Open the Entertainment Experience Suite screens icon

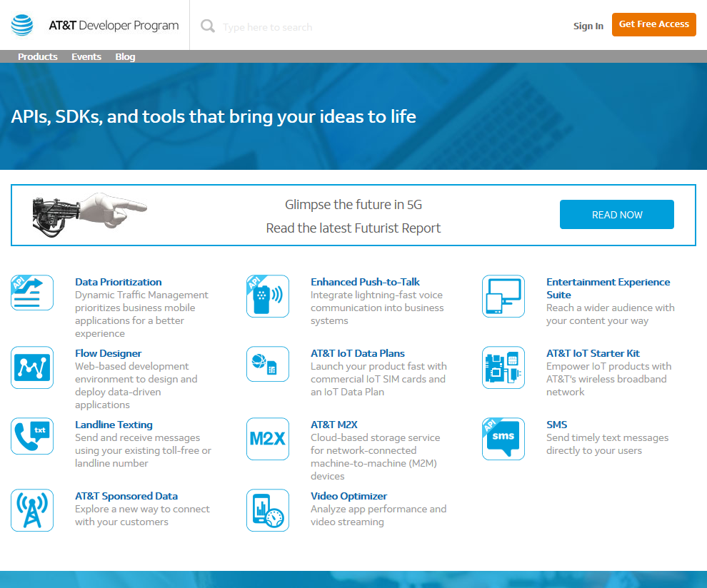pyautogui.click(x=503, y=296)
